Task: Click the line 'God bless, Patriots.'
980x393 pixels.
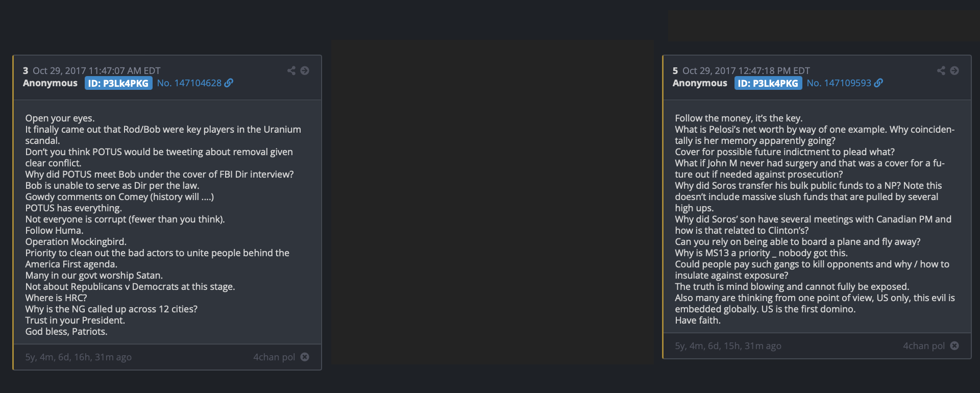Action: (x=66, y=331)
